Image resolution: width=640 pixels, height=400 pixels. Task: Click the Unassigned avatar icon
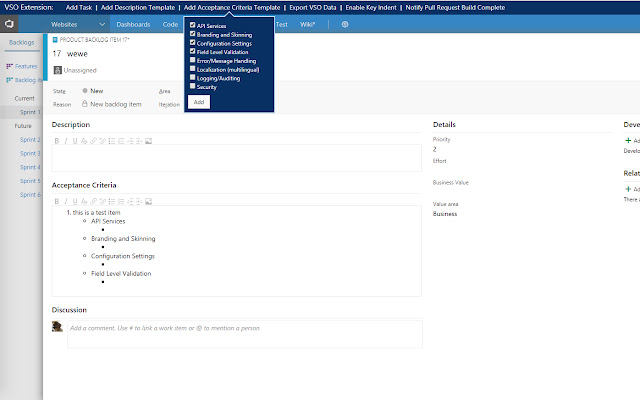click(x=58, y=70)
